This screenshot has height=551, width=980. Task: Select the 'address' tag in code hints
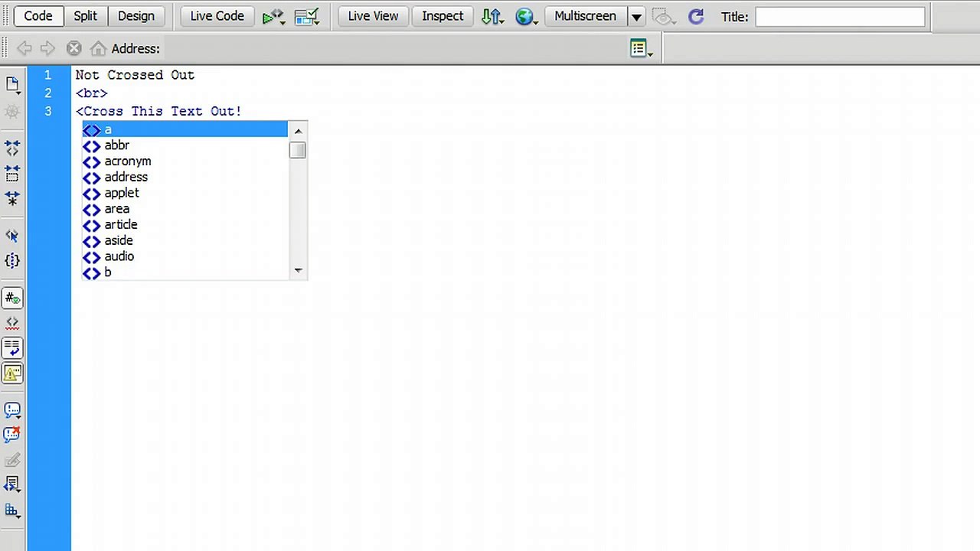coord(185,177)
